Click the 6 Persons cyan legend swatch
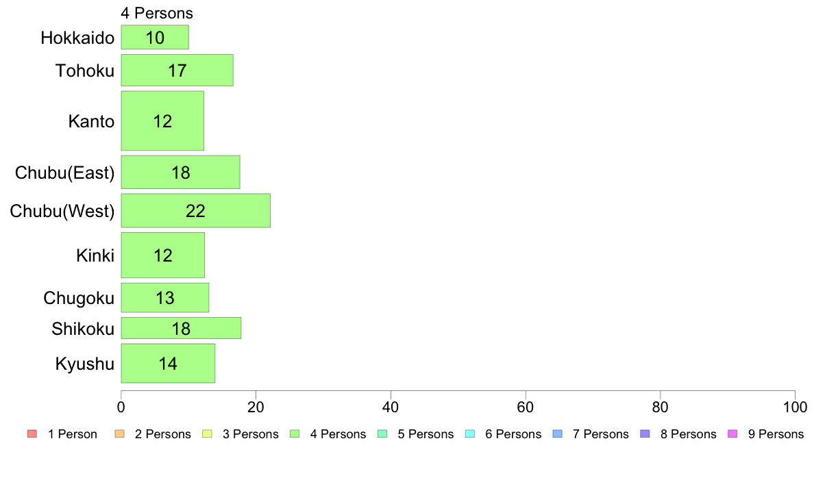This screenshot has height=504, width=814. click(x=470, y=434)
